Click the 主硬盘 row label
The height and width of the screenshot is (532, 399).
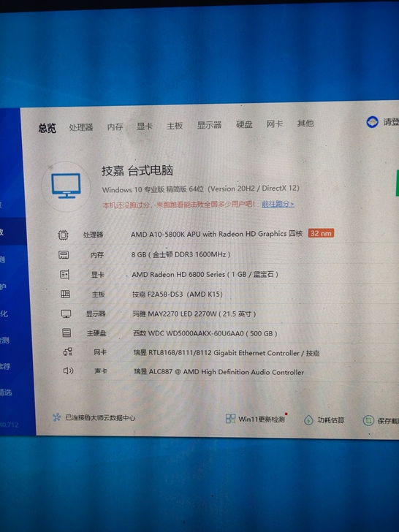point(96,333)
